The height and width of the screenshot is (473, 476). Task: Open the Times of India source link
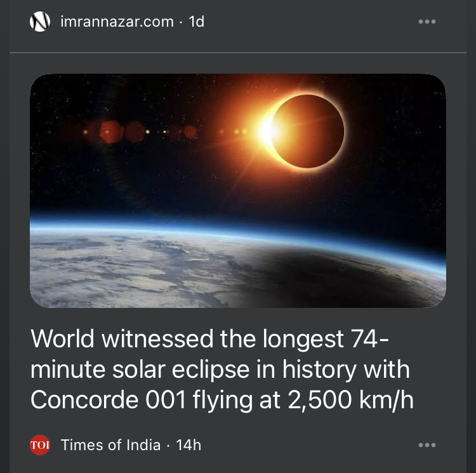point(110,445)
